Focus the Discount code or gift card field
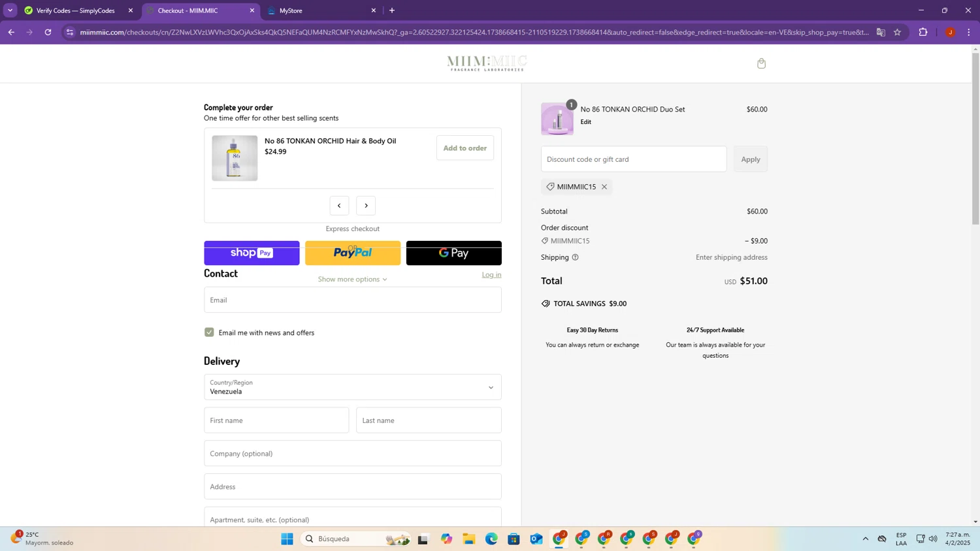This screenshot has height=551, width=980. (x=634, y=159)
